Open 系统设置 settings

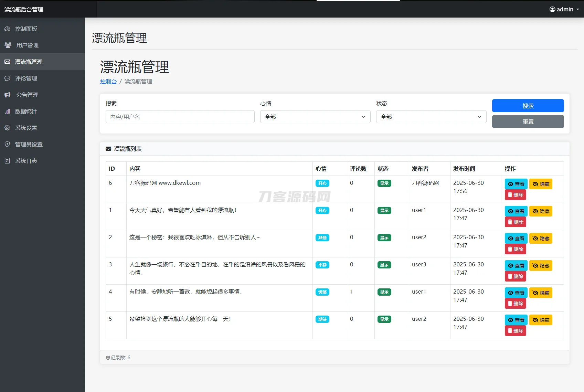click(x=28, y=128)
